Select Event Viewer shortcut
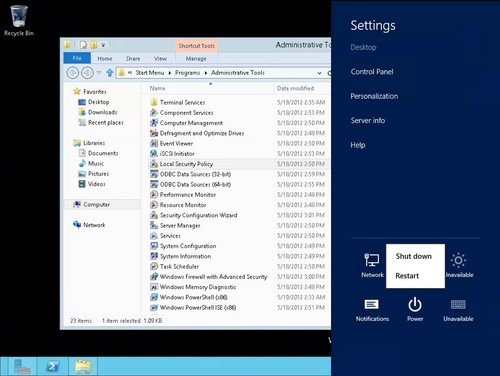 click(171, 144)
